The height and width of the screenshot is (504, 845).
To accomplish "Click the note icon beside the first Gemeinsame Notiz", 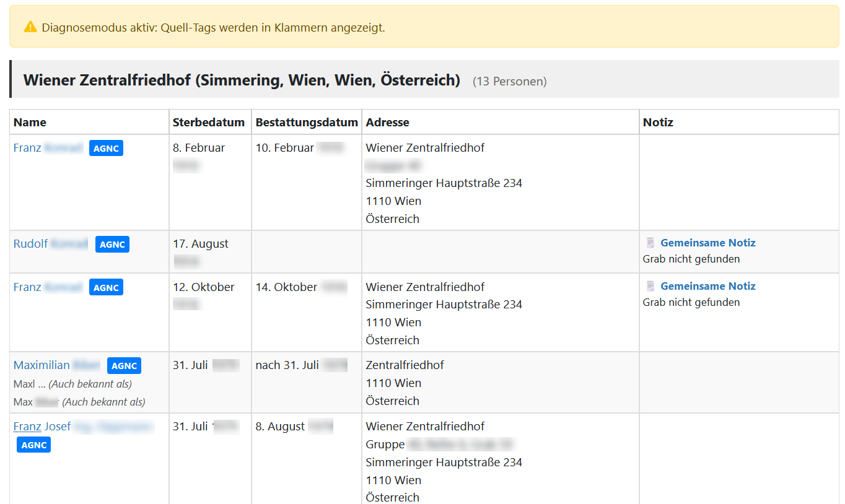I will click(650, 242).
